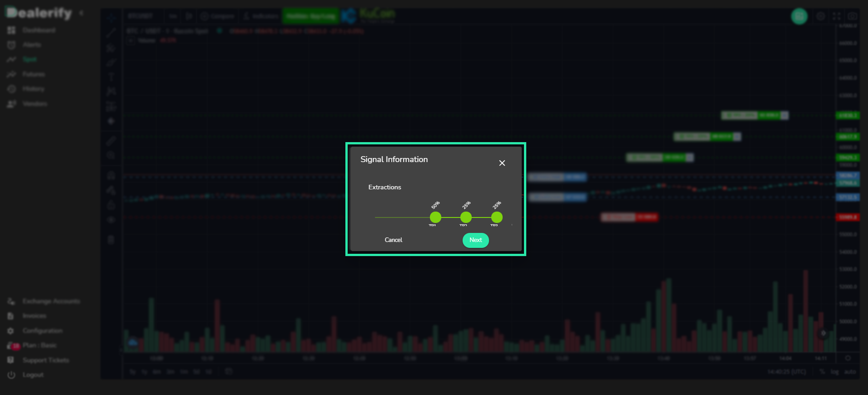
Task: Select the TP1 50% extraction handle
Action: pyautogui.click(x=435, y=217)
